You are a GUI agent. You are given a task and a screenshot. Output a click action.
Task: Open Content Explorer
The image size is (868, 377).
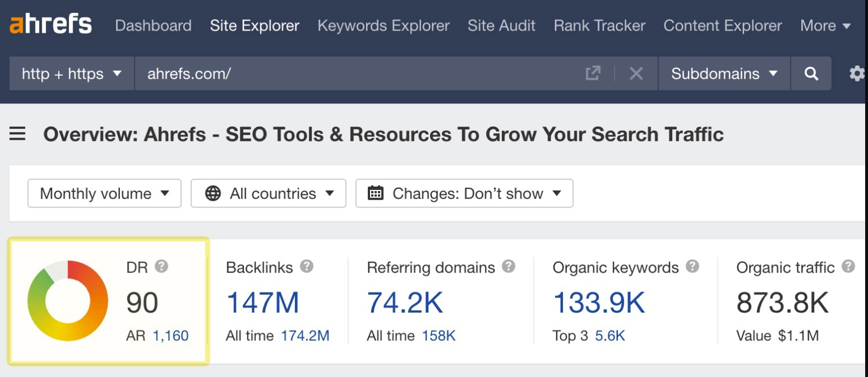(723, 25)
